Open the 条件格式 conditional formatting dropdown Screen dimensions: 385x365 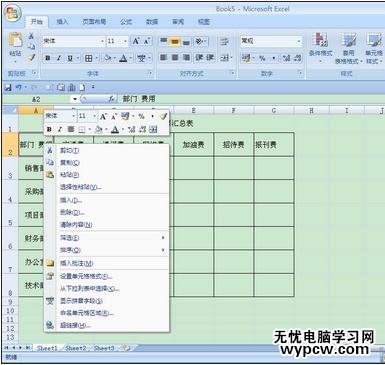[x=321, y=49]
